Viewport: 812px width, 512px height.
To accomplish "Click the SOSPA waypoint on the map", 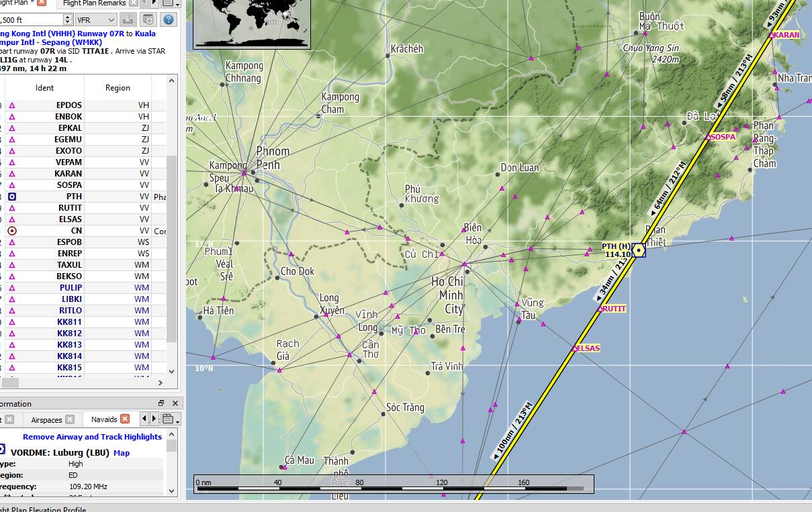I will (x=707, y=137).
